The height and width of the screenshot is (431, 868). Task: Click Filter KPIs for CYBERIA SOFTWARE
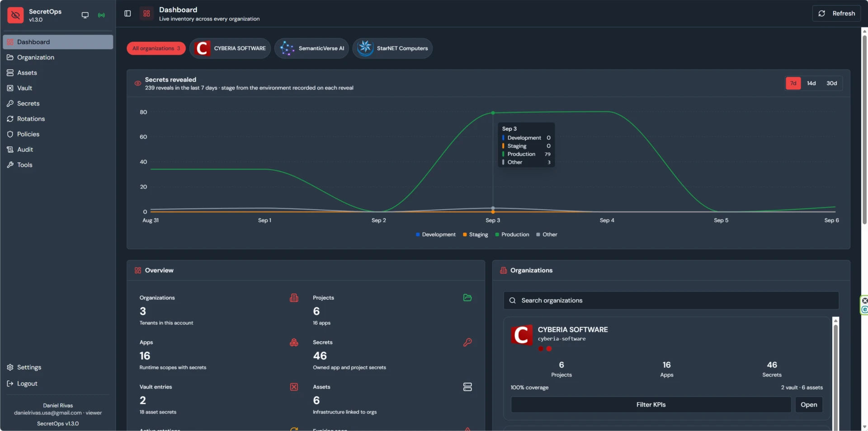(651, 405)
